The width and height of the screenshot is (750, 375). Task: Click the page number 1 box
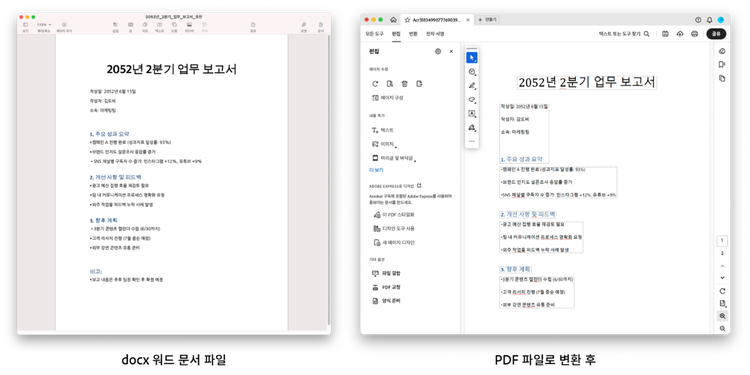pos(722,240)
